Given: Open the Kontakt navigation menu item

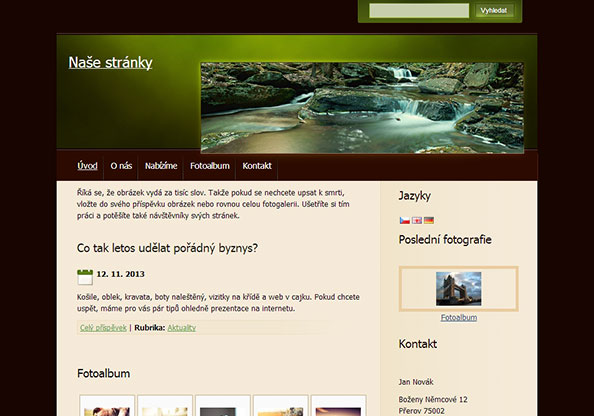Looking at the screenshot, I should 257,166.
